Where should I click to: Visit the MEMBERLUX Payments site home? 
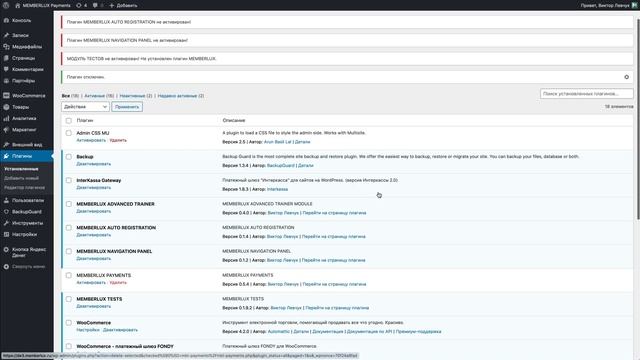pyautogui.click(x=42, y=5)
